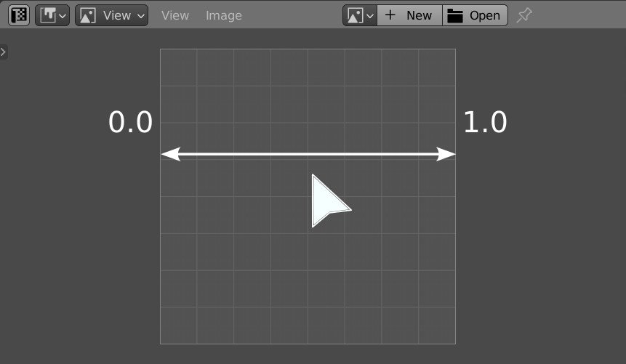Click the left arrowhead of the horizontal arrow
This screenshot has width=626, height=364.
(169, 154)
